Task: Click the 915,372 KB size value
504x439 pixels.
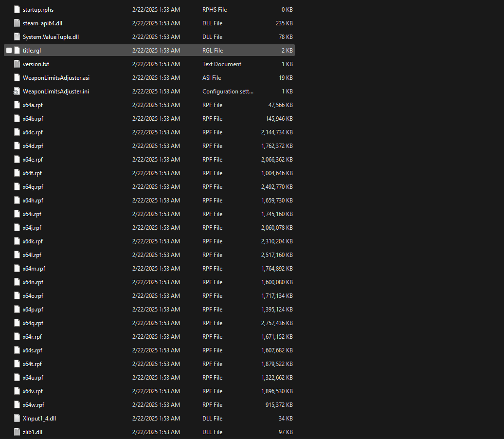Action: [279, 405]
